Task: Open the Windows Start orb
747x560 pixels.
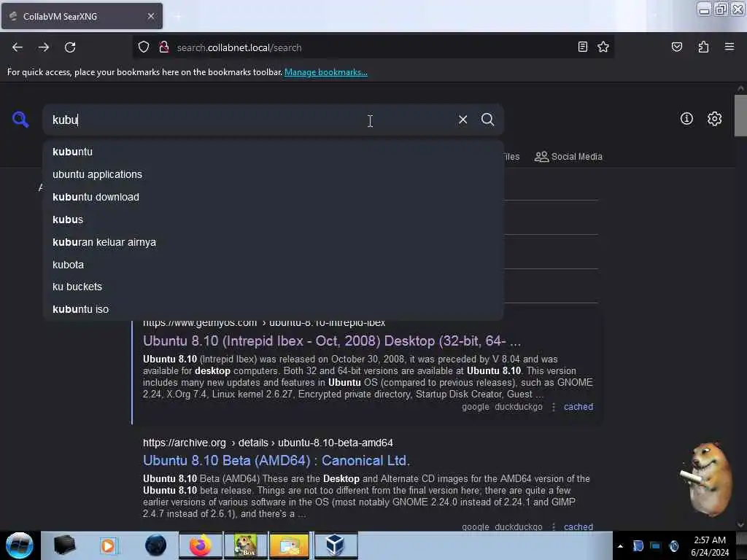Action: coord(20,545)
